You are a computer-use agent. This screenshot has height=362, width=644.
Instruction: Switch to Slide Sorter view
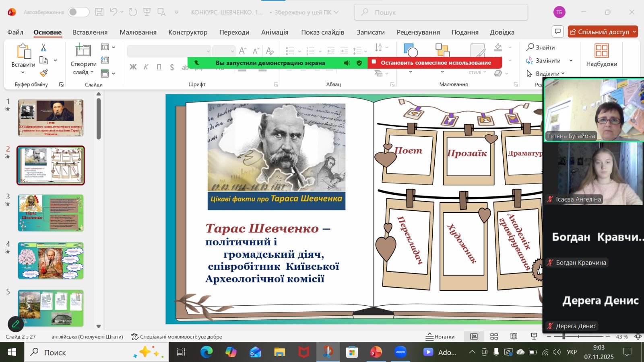pyautogui.click(x=494, y=337)
